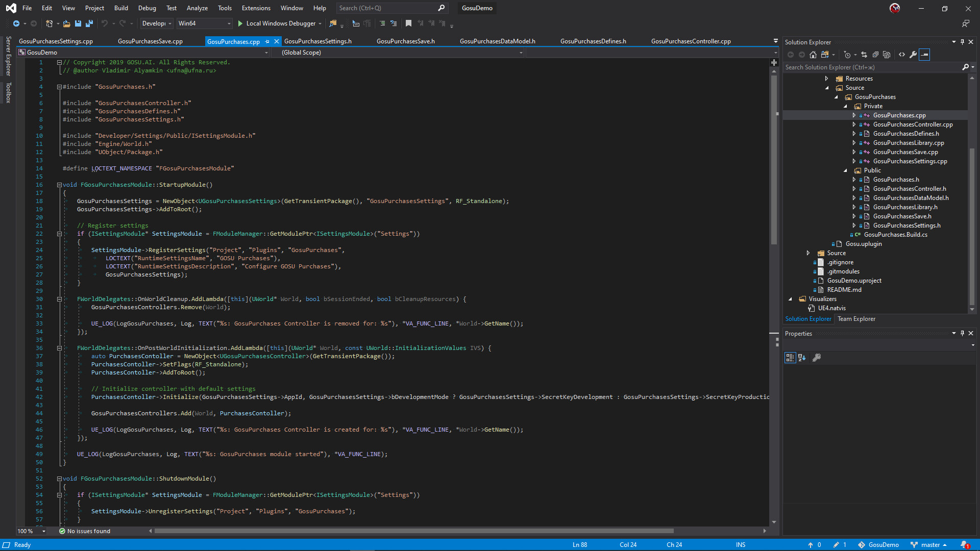Collapse the Private folder node

point(845,106)
